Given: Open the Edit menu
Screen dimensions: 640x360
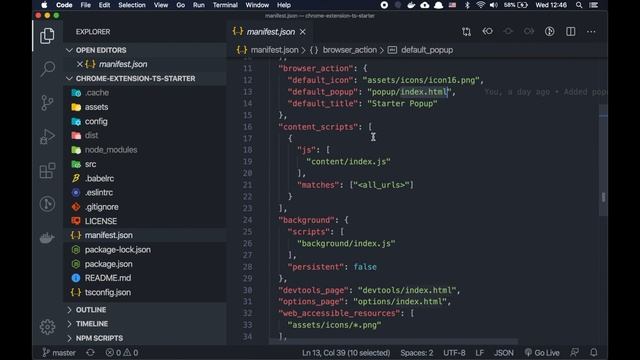Looking at the screenshot, I should pyautogui.click(x=104, y=5).
